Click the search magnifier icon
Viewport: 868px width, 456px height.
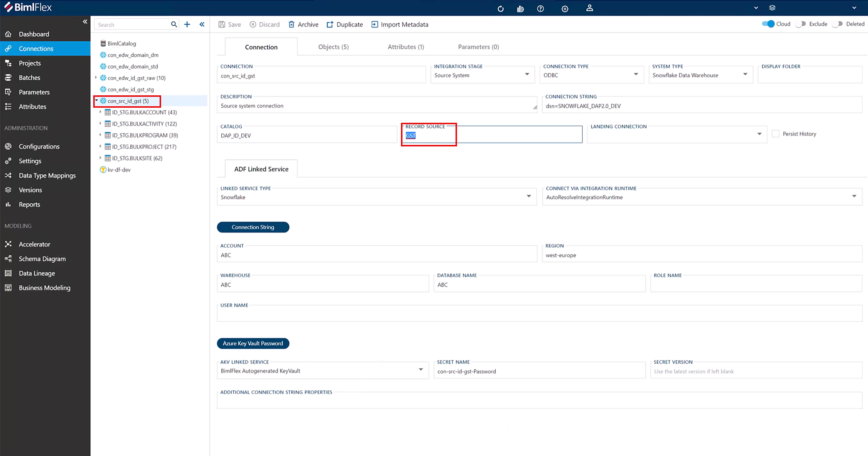pos(174,24)
